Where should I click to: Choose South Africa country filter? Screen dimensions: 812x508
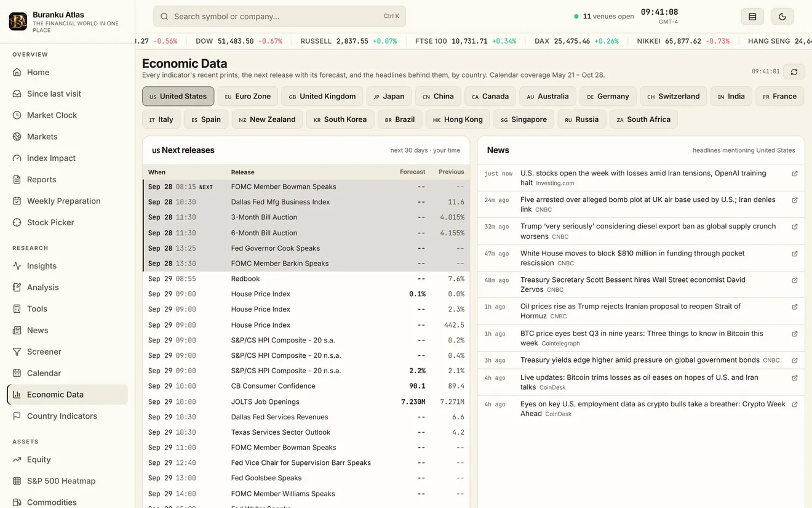(643, 119)
